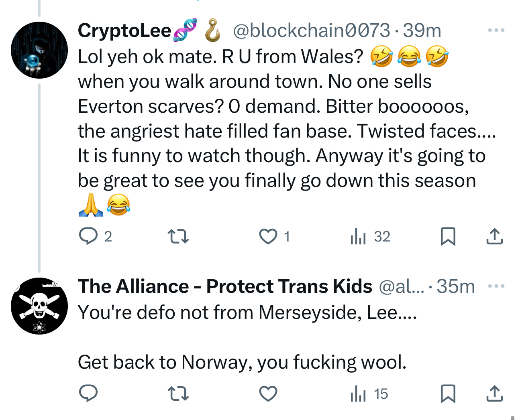
Task: View analytics showing 15 views
Action: click(369, 394)
